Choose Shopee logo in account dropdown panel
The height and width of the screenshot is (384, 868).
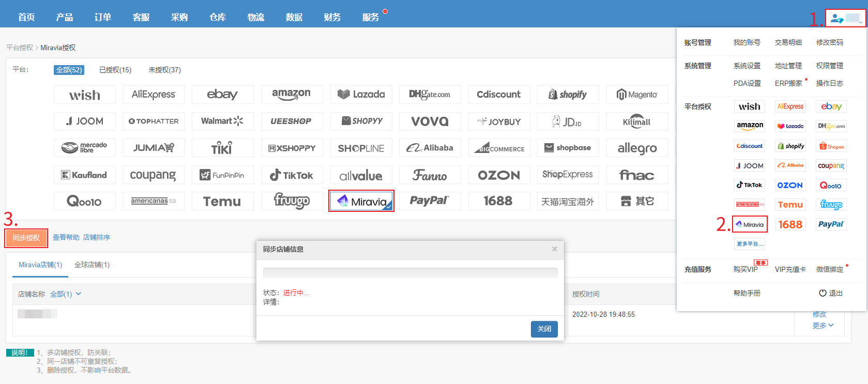[831, 146]
